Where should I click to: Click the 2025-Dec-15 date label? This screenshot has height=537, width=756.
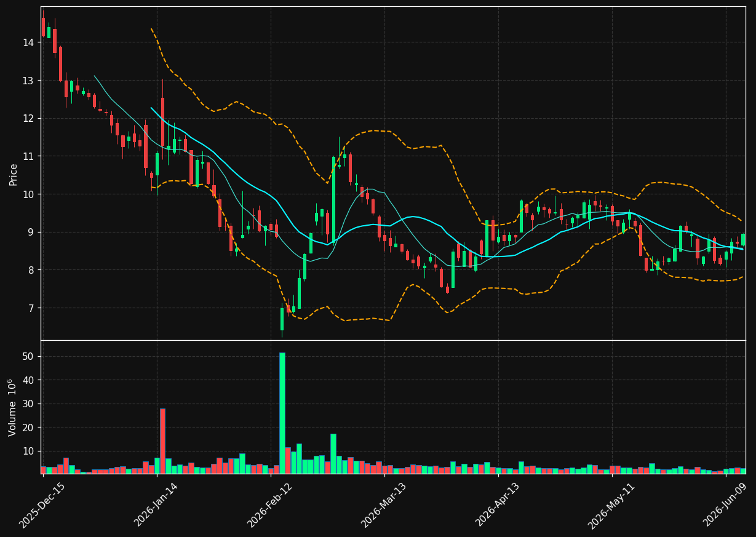[42, 505]
